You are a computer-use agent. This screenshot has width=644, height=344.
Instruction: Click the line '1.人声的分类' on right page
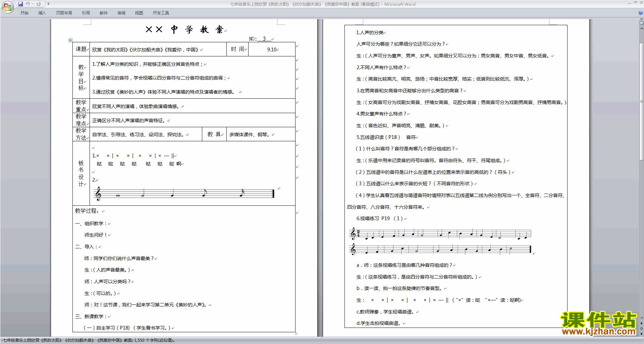tap(370, 33)
